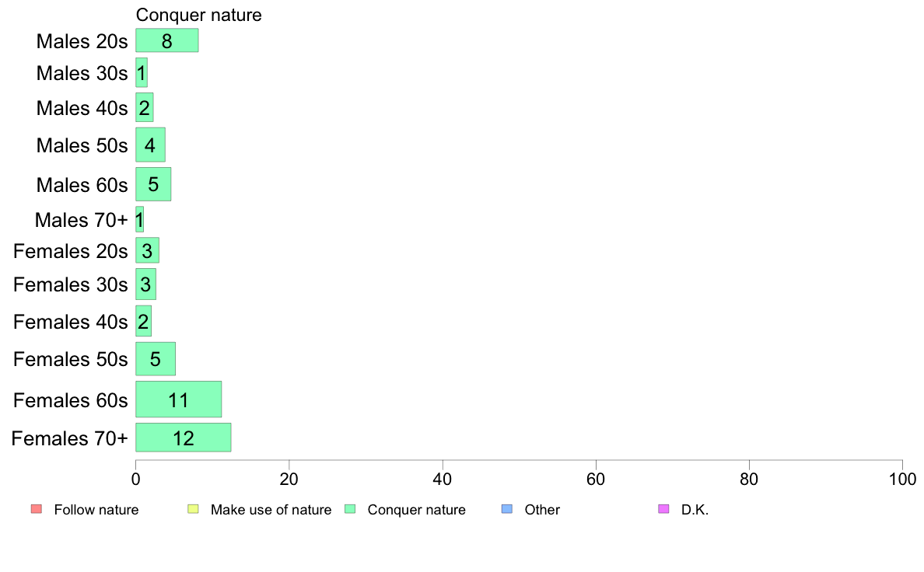The width and height of the screenshot is (924, 572).
Task: Click the 40 tick on the x-axis
Action: pos(442,479)
